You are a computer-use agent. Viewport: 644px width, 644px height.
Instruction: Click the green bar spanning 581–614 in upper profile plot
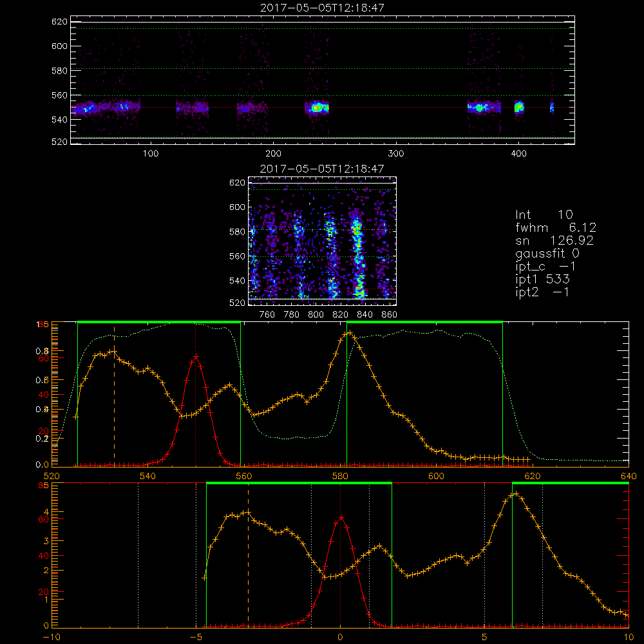(x=424, y=322)
